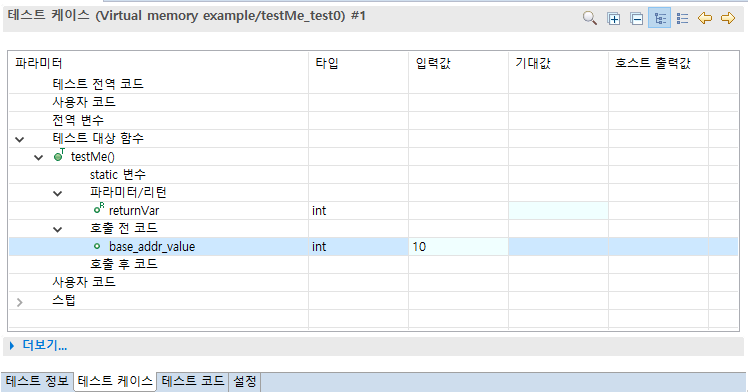Screen dimensions: 748x392
Task: Collapse the 호출 전 코드 node
Action: (x=57, y=229)
